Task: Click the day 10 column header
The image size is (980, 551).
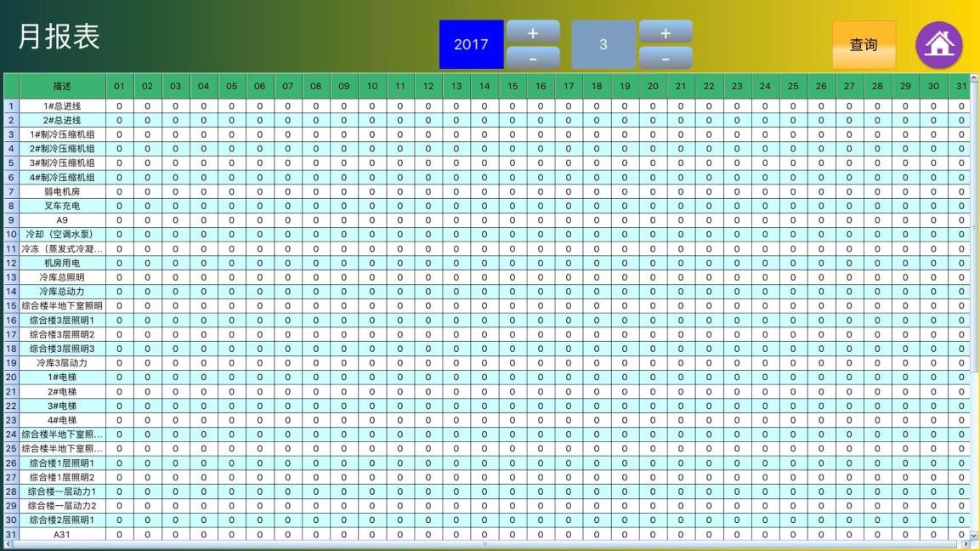Action: point(372,87)
